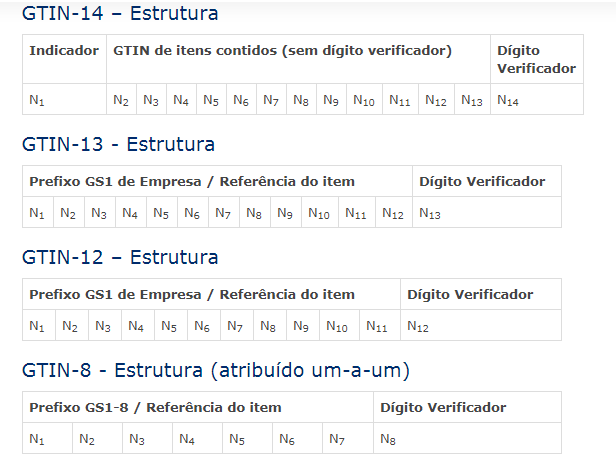The height and width of the screenshot is (467, 616).
Task: Click the N11 cell in GTIN-12 table
Action: coord(376,326)
